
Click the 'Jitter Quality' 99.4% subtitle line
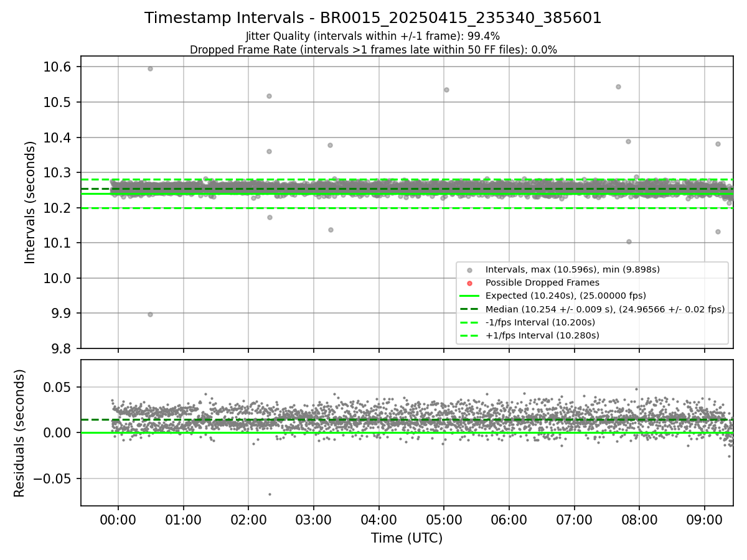coord(373,36)
